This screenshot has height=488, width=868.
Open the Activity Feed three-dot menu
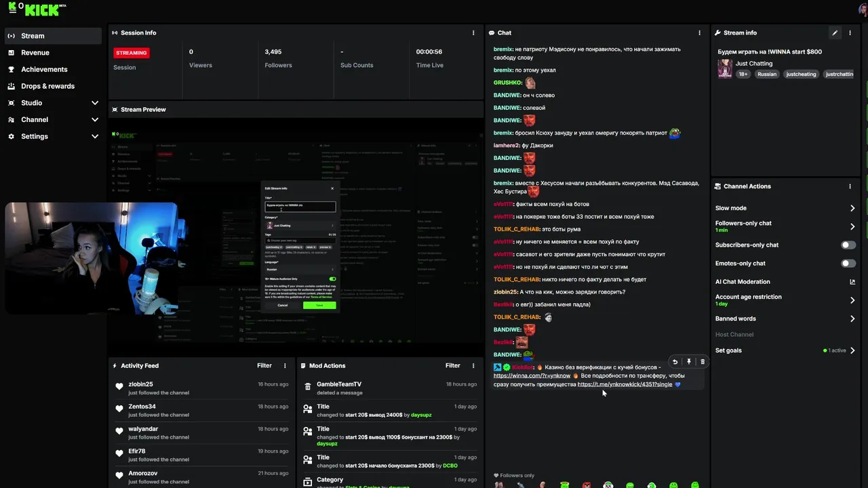[x=285, y=365]
